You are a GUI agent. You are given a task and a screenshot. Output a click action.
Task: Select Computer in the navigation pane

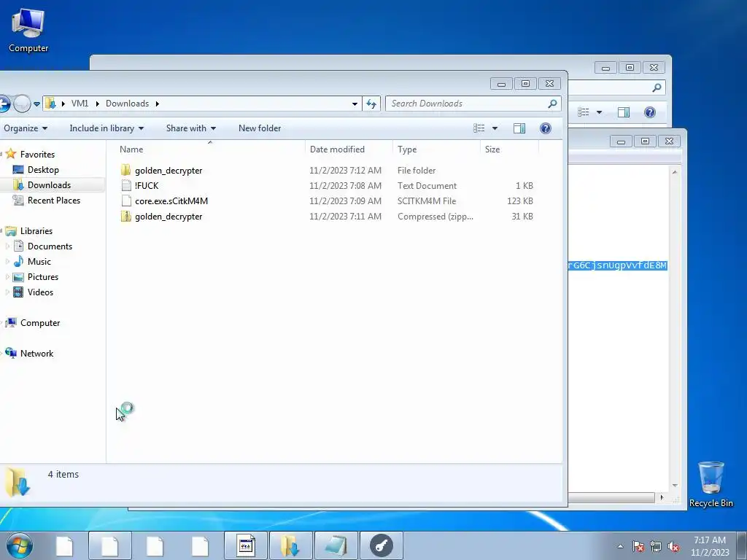point(40,323)
